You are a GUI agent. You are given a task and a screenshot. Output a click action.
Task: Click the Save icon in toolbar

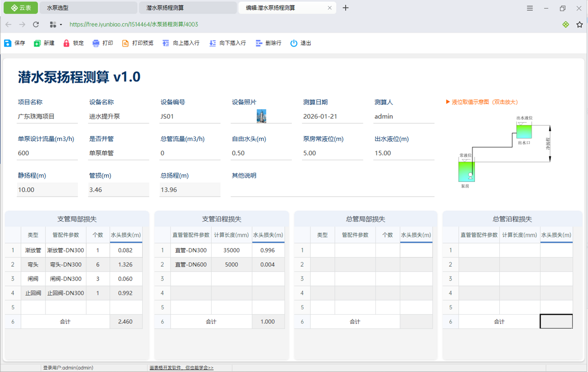click(8, 43)
